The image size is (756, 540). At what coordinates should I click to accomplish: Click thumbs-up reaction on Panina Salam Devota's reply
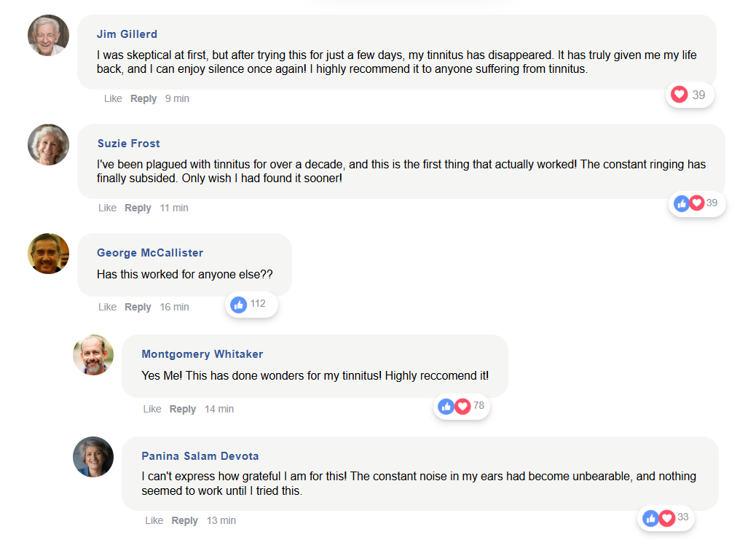[x=651, y=518]
